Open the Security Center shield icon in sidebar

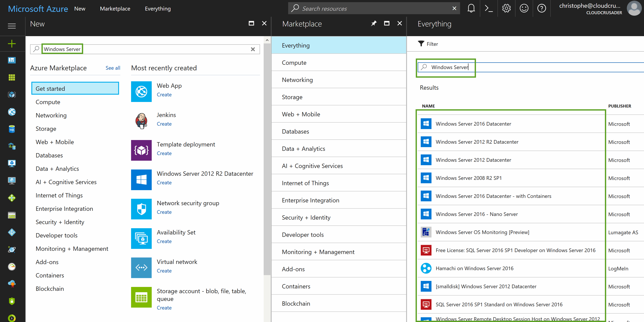(12, 301)
